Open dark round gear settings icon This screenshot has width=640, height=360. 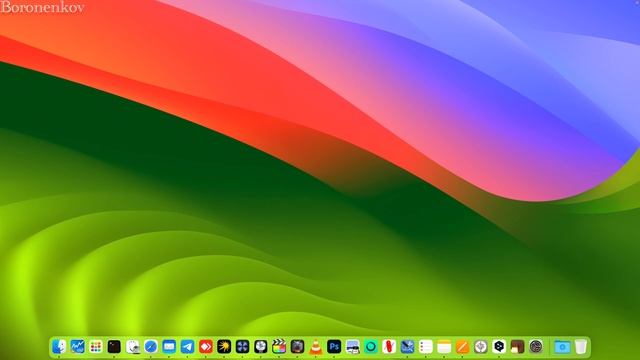tap(536, 347)
